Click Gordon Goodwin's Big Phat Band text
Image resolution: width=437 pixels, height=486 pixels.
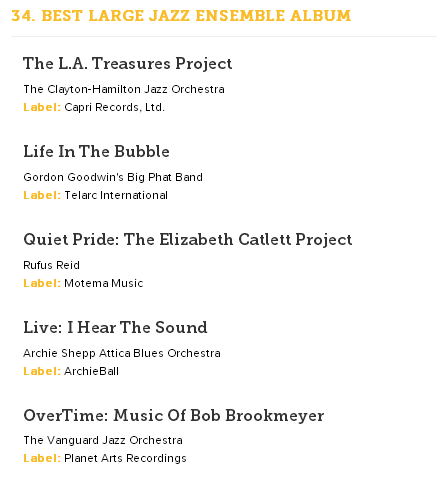coord(113,177)
